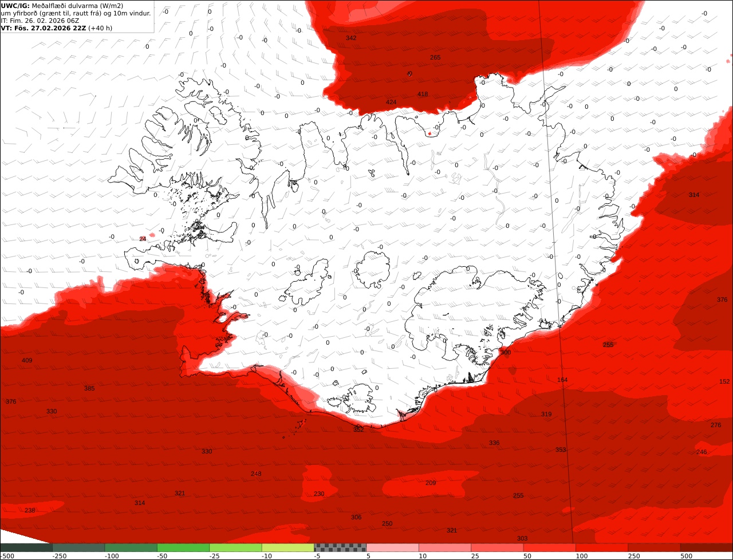
Task: Click the map value 303
Action: point(522,538)
